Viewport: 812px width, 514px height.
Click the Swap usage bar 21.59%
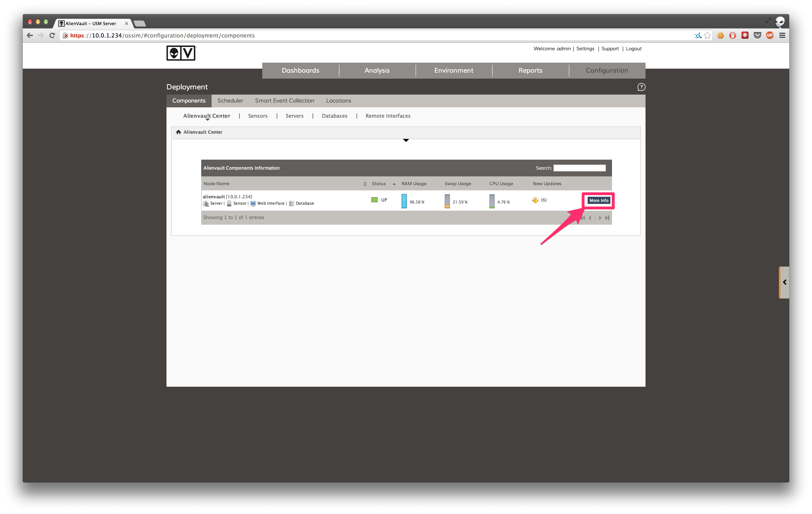447,201
